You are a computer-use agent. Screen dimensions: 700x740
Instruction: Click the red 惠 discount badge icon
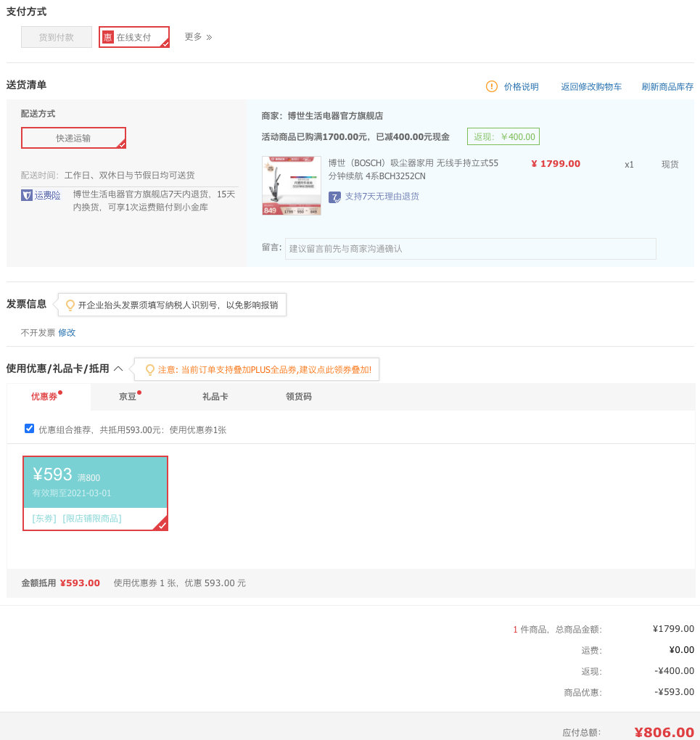(107, 37)
